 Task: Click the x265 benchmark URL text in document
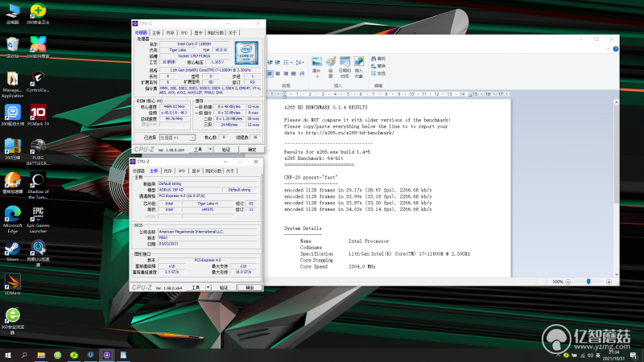(349, 133)
